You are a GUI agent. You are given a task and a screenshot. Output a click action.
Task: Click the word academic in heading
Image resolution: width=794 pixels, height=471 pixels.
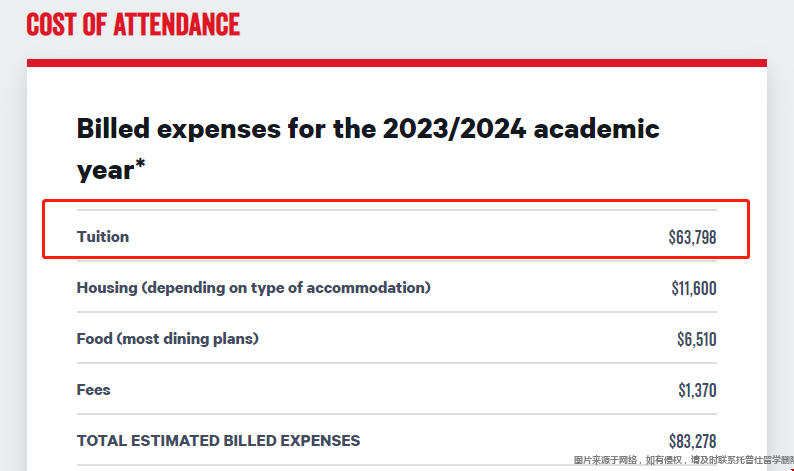tap(597, 129)
